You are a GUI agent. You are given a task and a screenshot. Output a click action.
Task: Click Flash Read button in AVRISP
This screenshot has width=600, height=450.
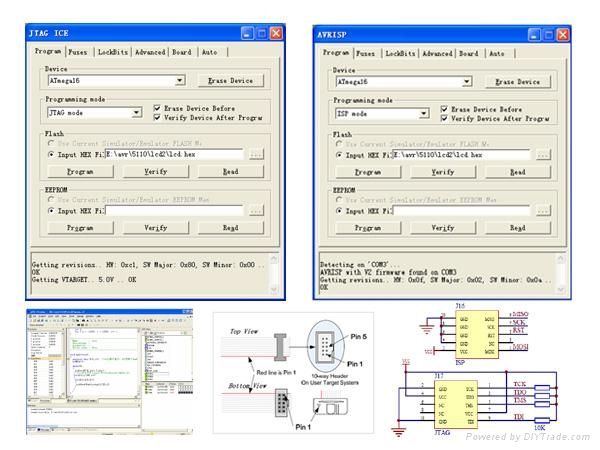(518, 172)
